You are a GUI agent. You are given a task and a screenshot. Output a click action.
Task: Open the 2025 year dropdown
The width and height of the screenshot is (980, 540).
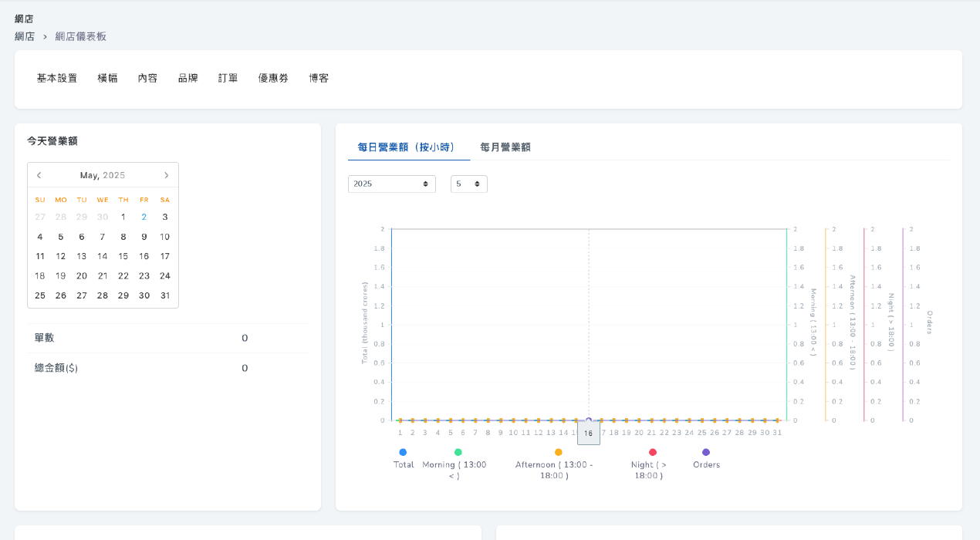point(391,184)
